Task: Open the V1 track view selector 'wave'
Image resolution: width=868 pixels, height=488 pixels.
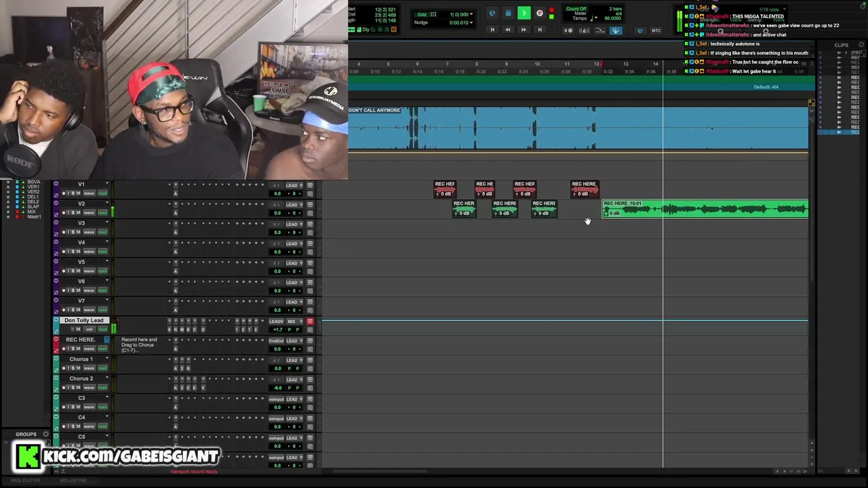Action: [89, 194]
